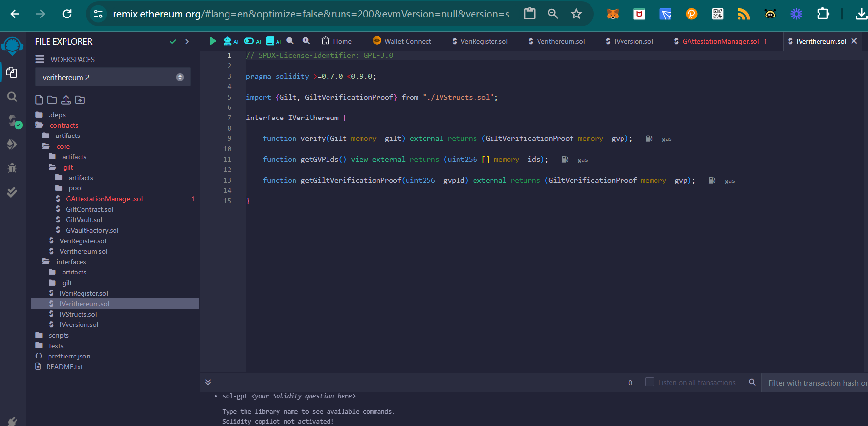Click the gas estimate icon for verify function
Viewport: 868px width, 426px height.
[x=649, y=138]
